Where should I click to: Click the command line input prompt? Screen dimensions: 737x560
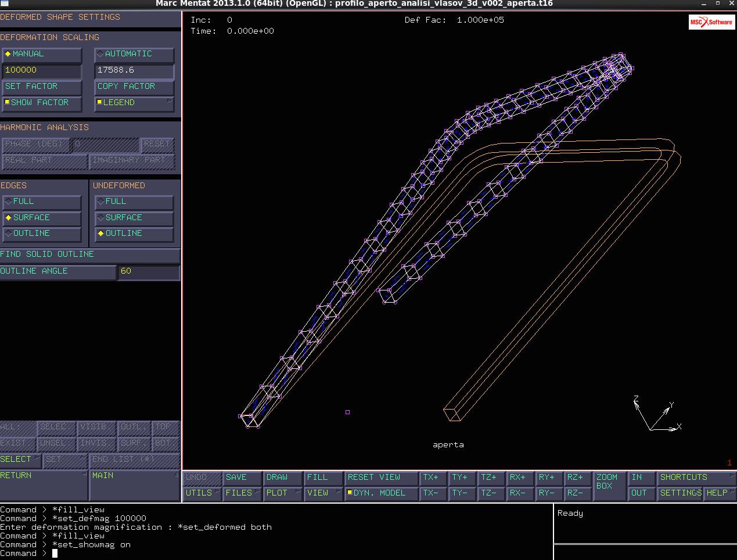pos(55,554)
